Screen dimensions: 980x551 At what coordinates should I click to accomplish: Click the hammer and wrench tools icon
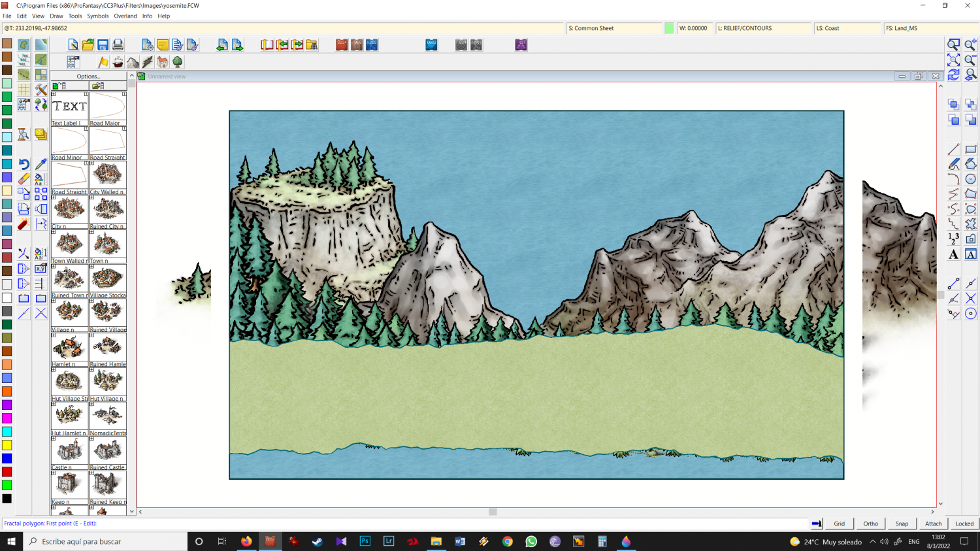point(41,90)
